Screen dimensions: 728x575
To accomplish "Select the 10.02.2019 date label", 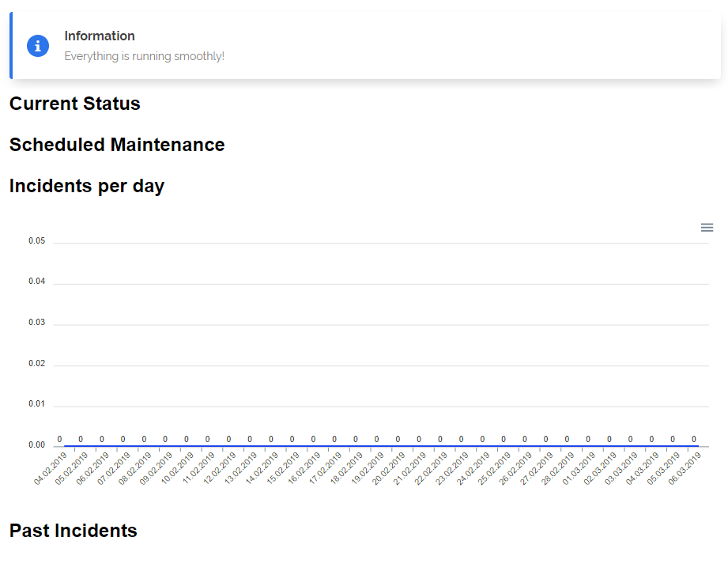I will pos(178,468).
